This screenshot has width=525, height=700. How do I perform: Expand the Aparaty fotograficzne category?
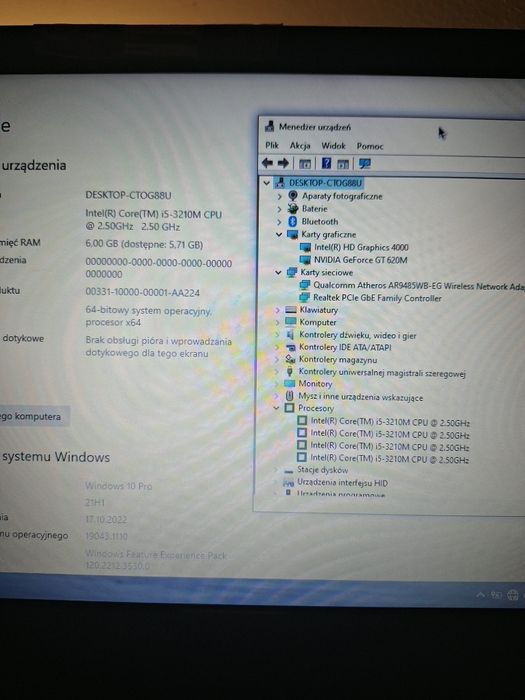(x=279, y=196)
